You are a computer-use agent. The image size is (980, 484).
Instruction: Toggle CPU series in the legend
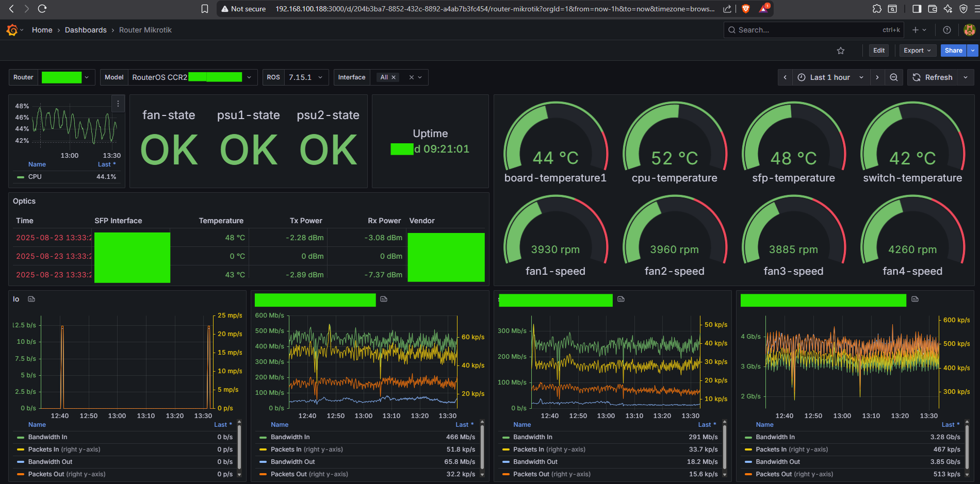pyautogui.click(x=35, y=177)
